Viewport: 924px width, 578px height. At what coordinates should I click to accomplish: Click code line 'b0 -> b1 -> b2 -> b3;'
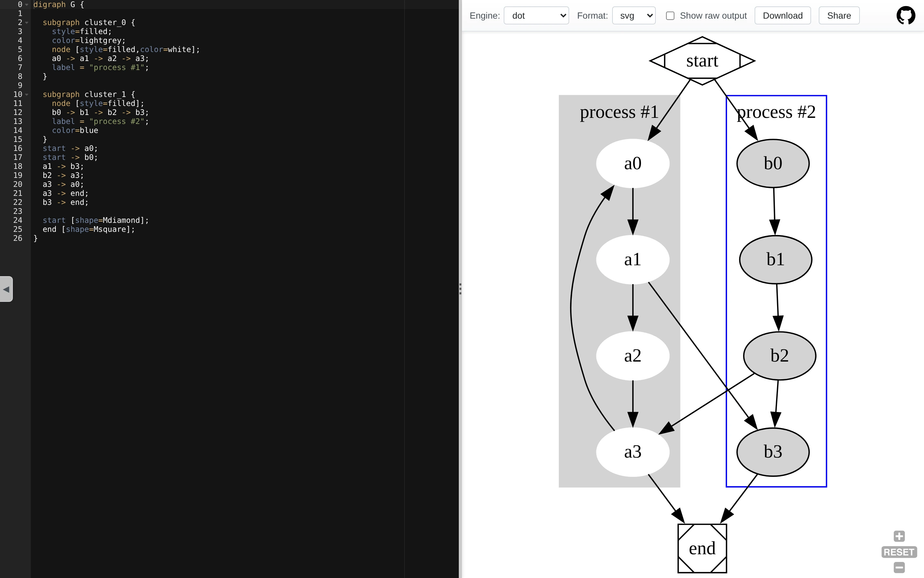(100, 112)
